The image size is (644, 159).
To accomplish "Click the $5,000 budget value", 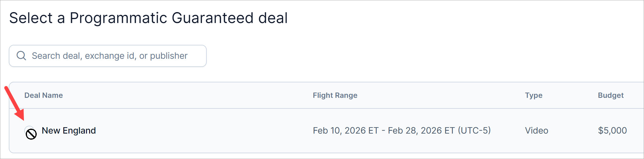I will pyautogui.click(x=612, y=131).
